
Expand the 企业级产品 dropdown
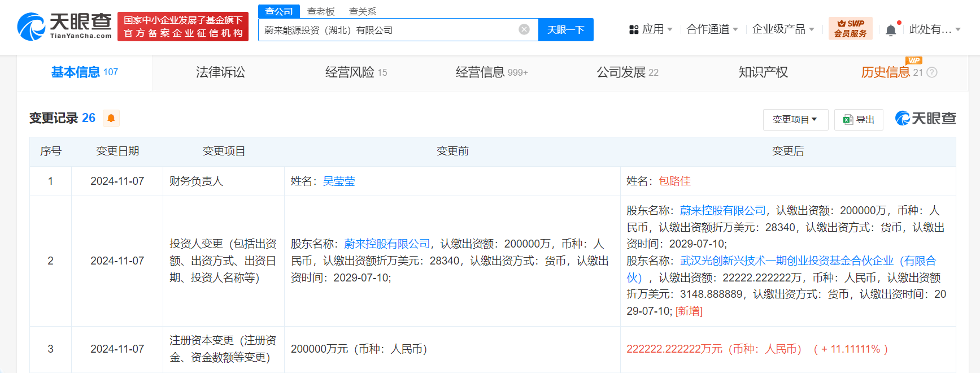(783, 29)
